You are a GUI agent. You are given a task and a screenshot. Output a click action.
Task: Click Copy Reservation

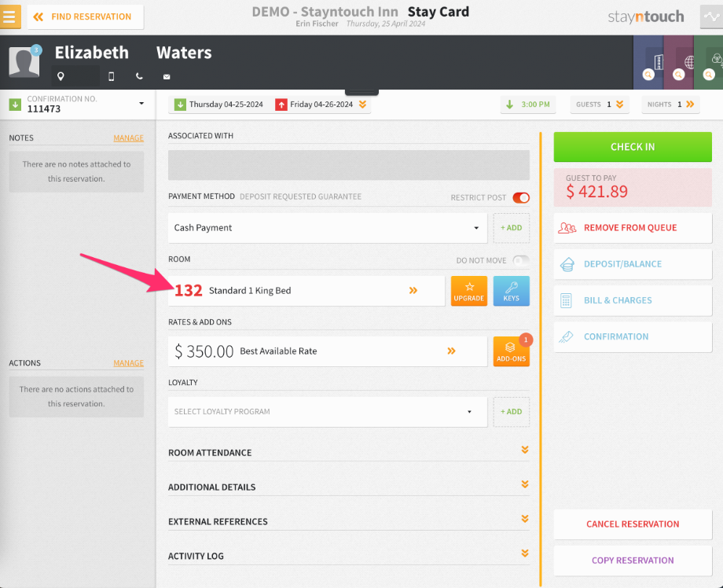pos(633,560)
